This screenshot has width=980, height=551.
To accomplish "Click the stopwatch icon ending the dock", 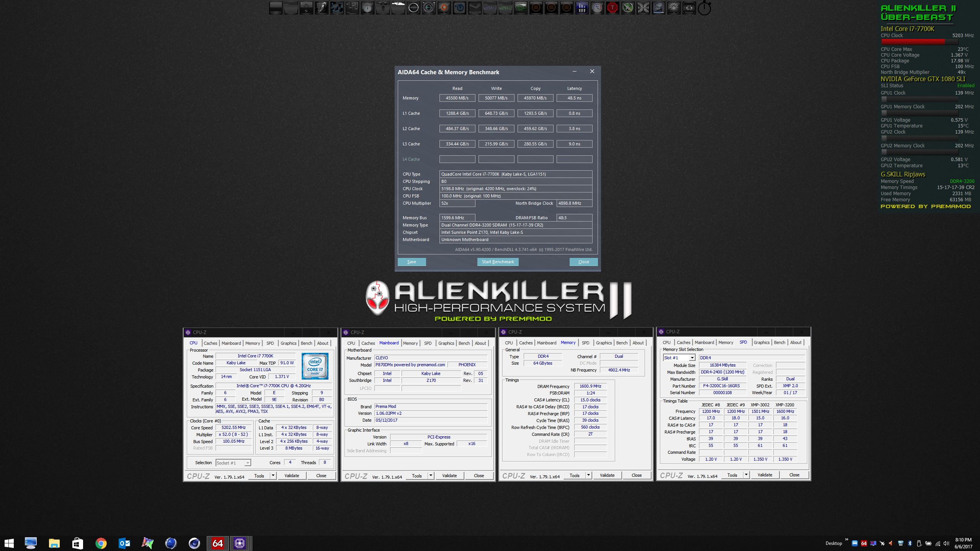I will point(704,8).
